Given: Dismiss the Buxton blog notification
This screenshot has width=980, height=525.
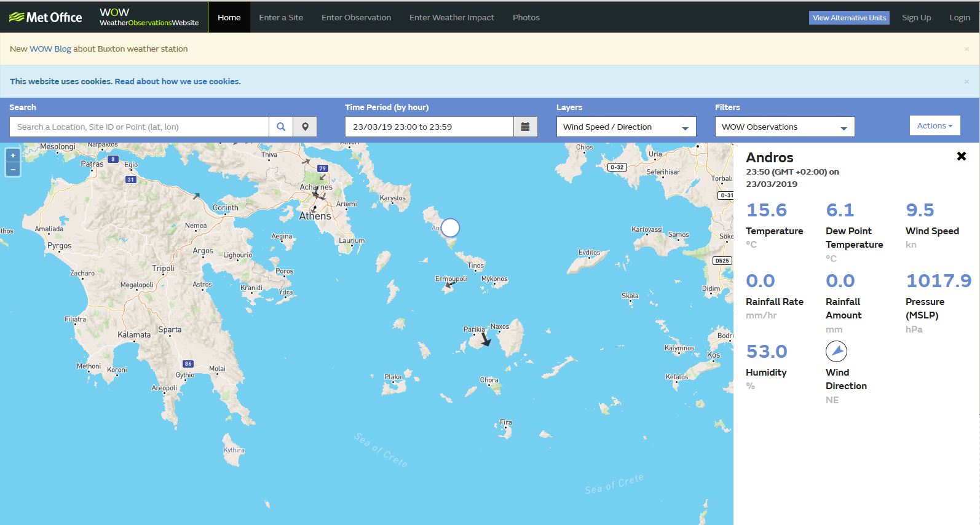Looking at the screenshot, I should tap(966, 49).
